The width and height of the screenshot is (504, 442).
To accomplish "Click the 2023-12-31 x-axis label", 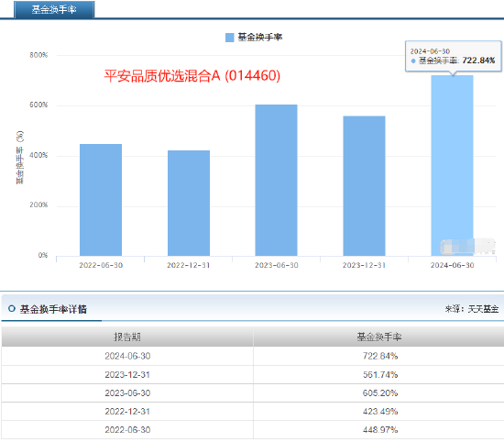I will click(x=364, y=265).
